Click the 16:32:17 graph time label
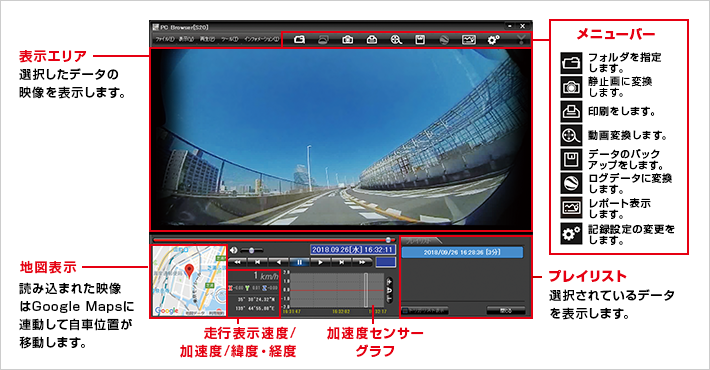Viewport: 710px width, 370px height. tap(379, 312)
